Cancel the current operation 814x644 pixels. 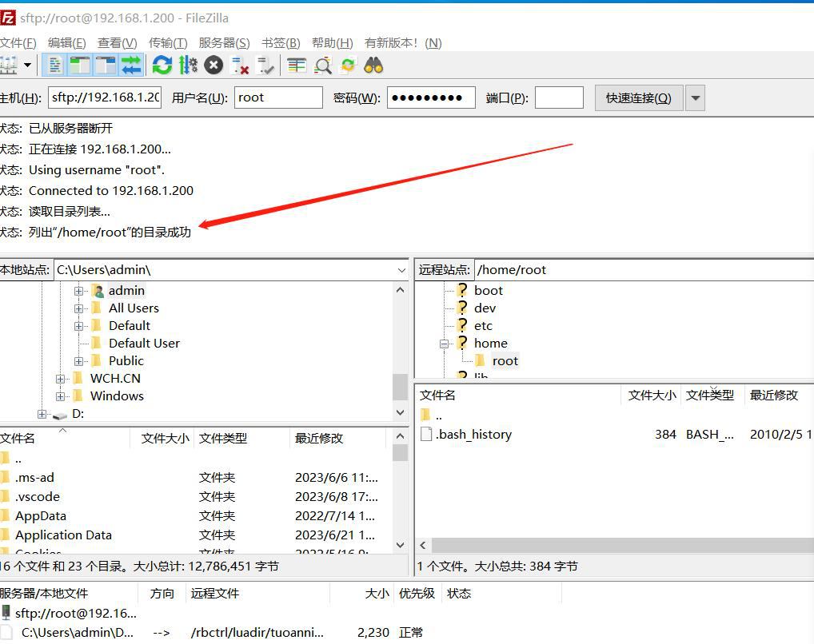(213, 65)
